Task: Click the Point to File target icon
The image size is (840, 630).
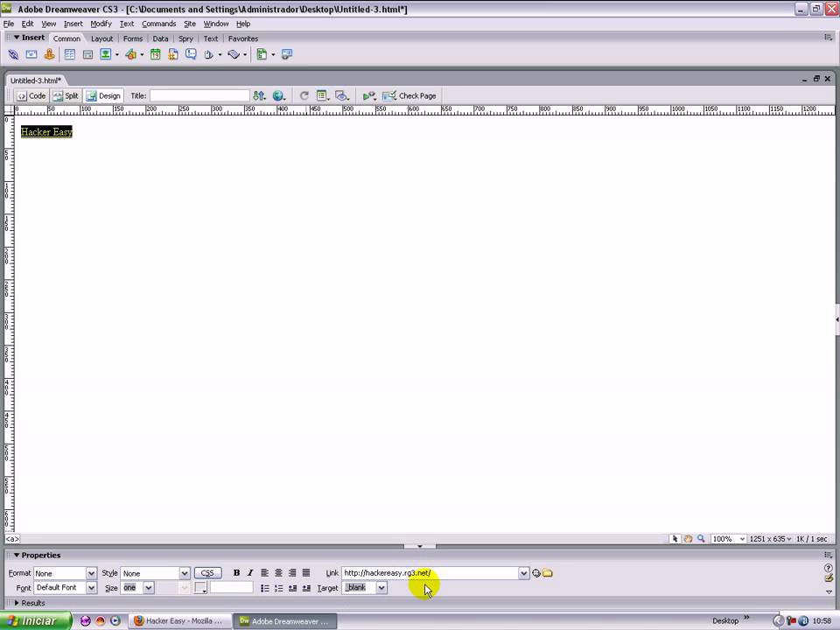Action: point(536,572)
